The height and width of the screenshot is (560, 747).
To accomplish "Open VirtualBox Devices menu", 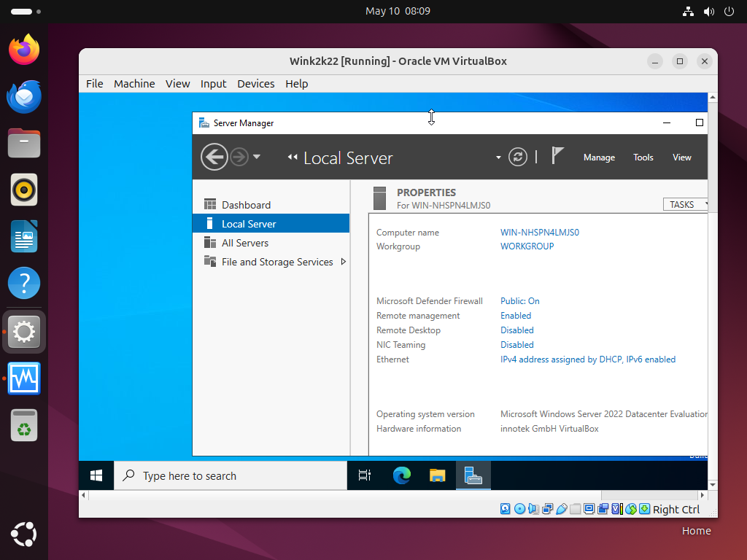I will pos(256,84).
